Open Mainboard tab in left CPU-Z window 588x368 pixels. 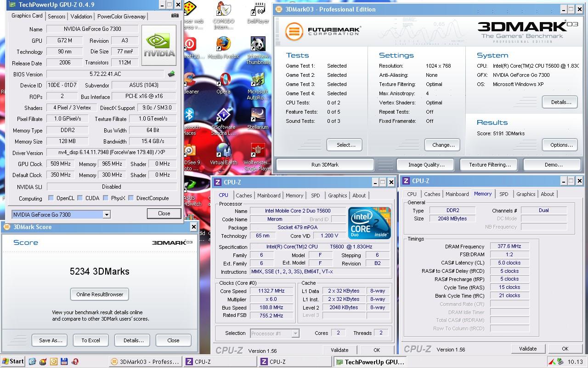coord(269,195)
